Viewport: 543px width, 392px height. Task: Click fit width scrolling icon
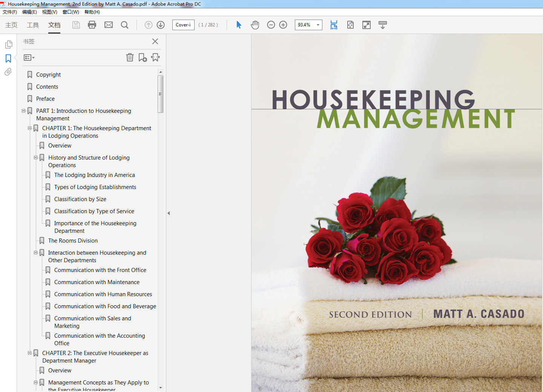[334, 25]
